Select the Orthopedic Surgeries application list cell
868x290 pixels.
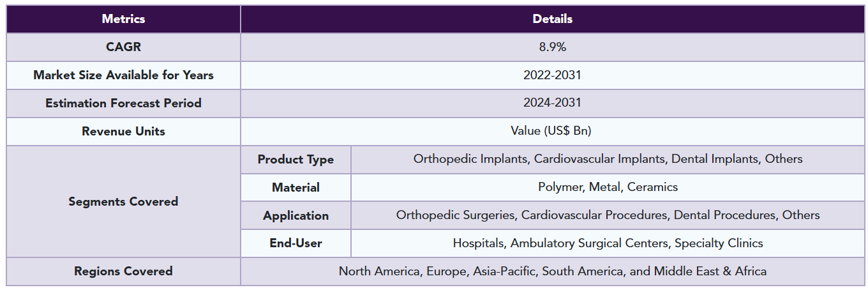tap(608, 215)
